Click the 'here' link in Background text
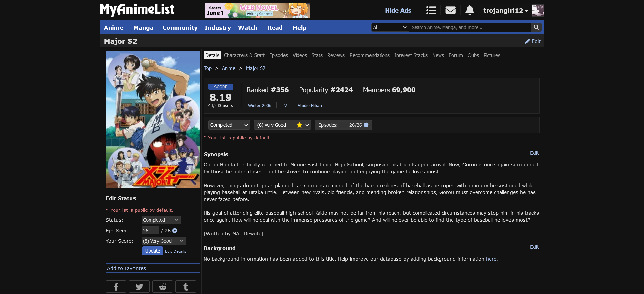The image size is (644, 294). click(491, 259)
